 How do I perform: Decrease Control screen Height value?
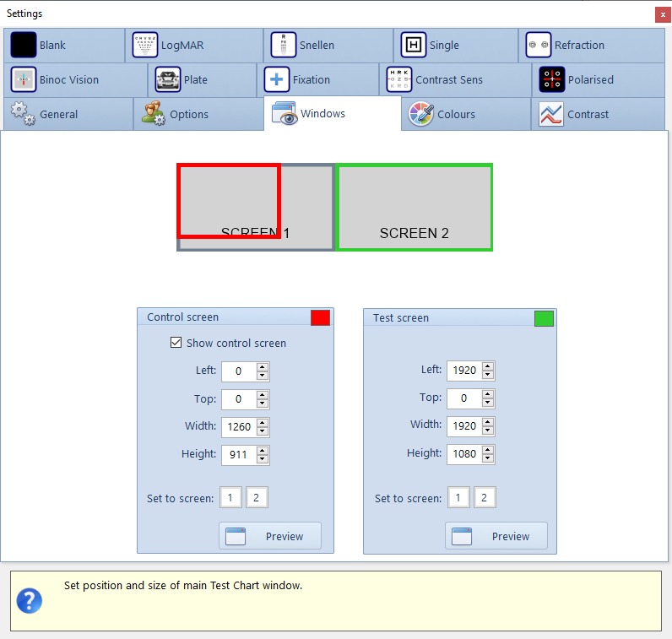click(263, 459)
